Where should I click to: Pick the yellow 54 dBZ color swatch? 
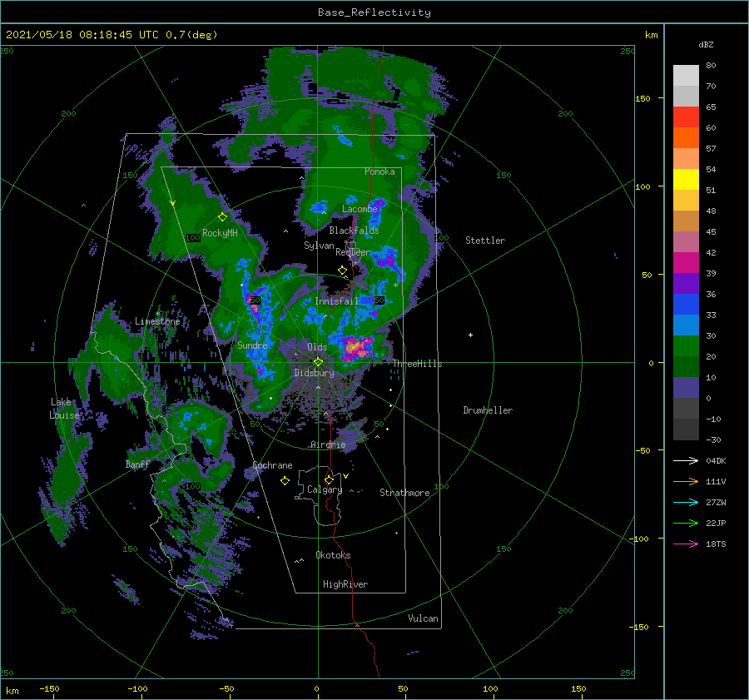(686, 179)
